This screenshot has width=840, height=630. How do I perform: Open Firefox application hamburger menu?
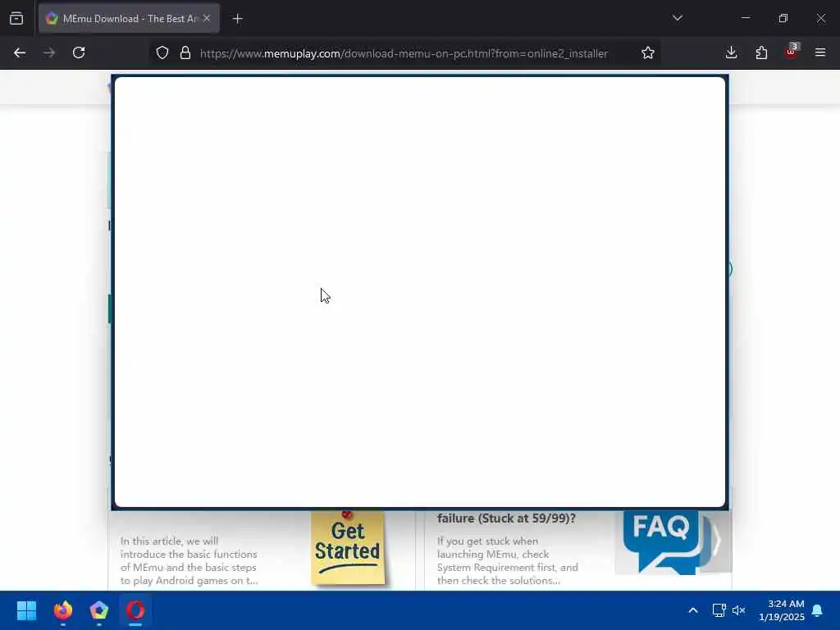click(x=820, y=52)
